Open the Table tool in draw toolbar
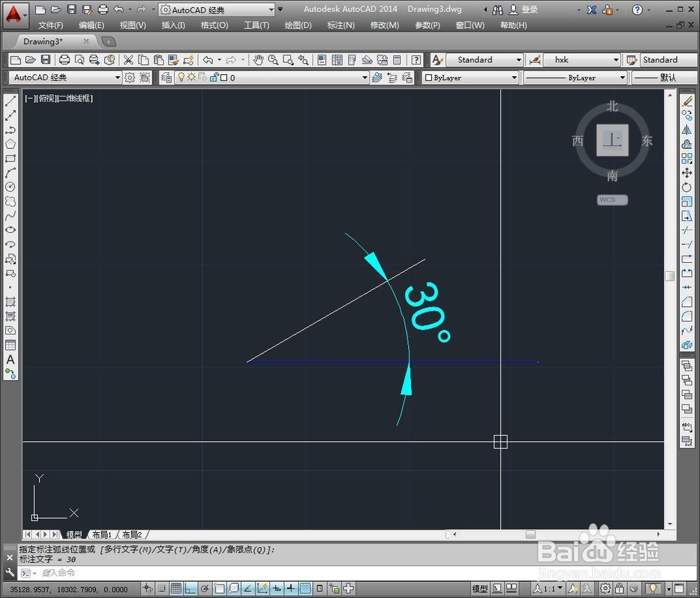This screenshot has height=598, width=700. (10, 345)
